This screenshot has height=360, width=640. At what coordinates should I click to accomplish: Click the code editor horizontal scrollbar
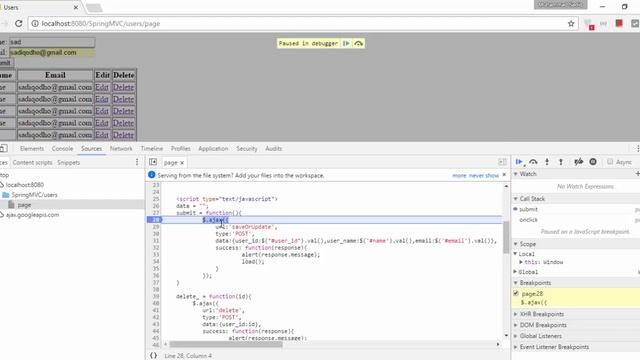pyautogui.click(x=226, y=344)
